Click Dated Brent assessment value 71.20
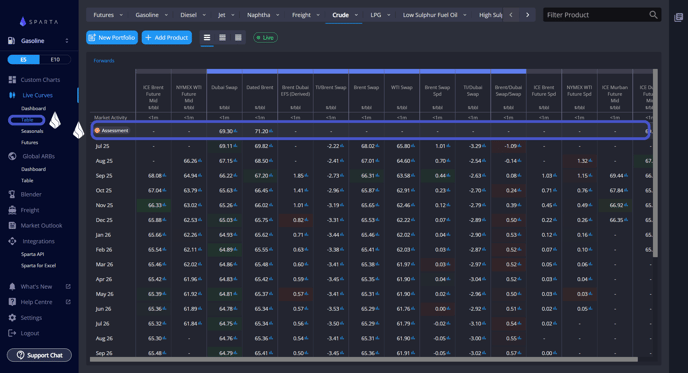Viewport: 688px width, 373px height. 263,131
